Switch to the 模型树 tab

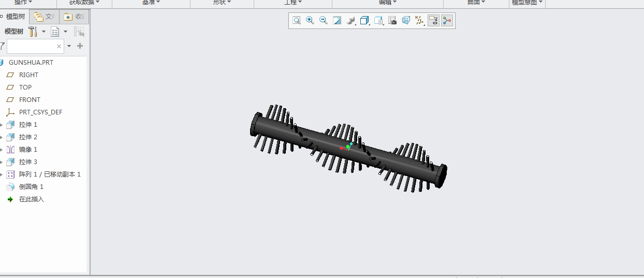coord(14,17)
